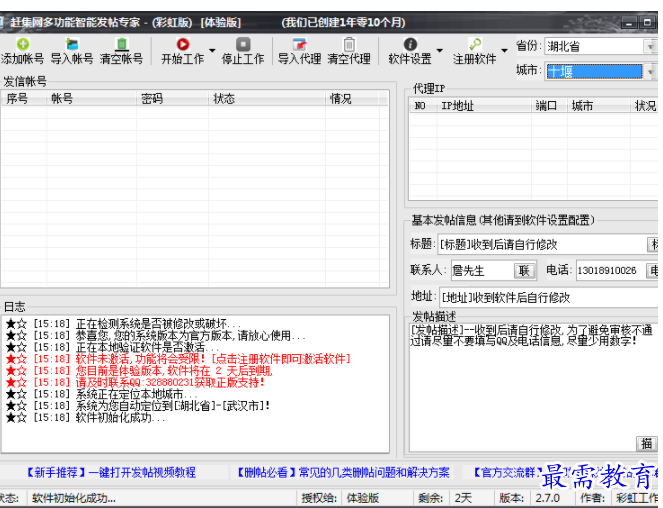Click log line 您目前是体验版本
The image size is (663, 508).
coord(139,371)
